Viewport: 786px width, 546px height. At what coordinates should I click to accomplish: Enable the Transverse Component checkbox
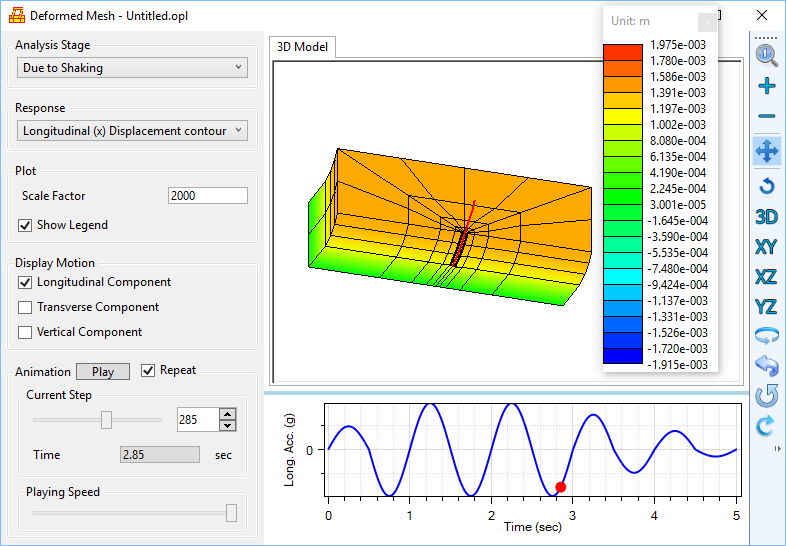coord(26,307)
